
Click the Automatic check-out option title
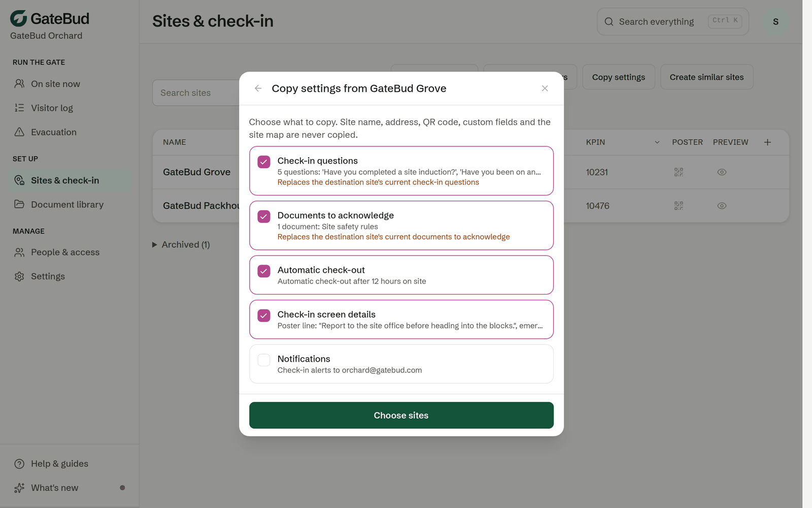tap(321, 270)
